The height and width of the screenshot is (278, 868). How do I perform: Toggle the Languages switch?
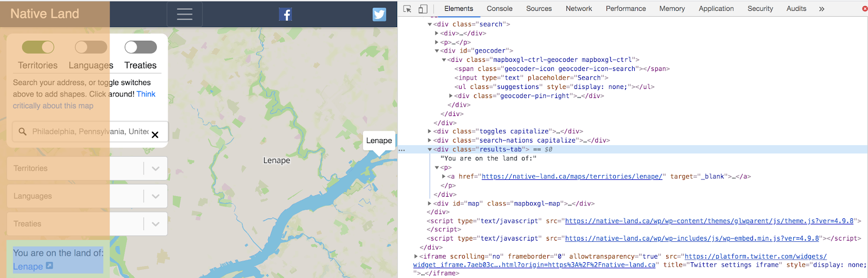pos(91,47)
